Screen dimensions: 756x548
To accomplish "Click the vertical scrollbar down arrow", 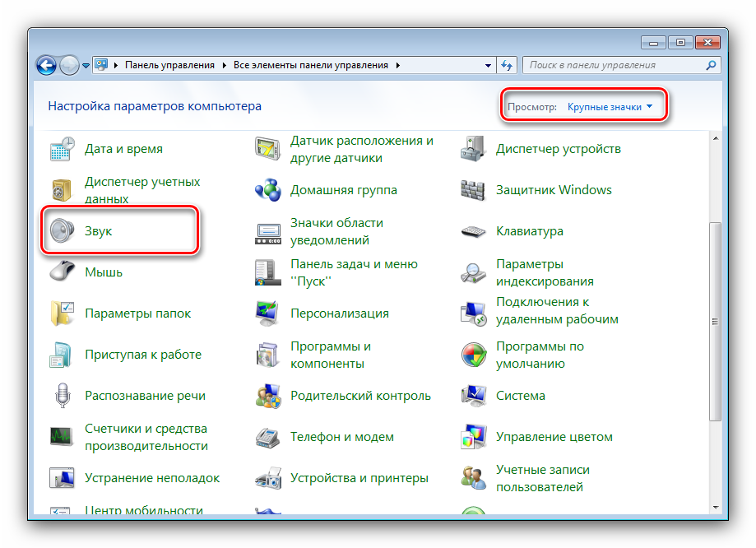I will pyautogui.click(x=714, y=508).
